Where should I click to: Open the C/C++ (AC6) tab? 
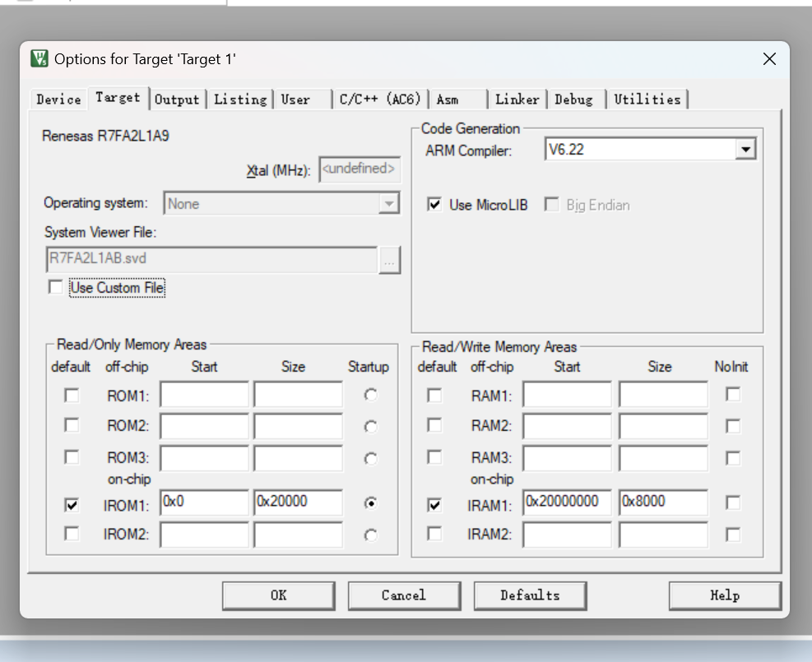(x=380, y=100)
